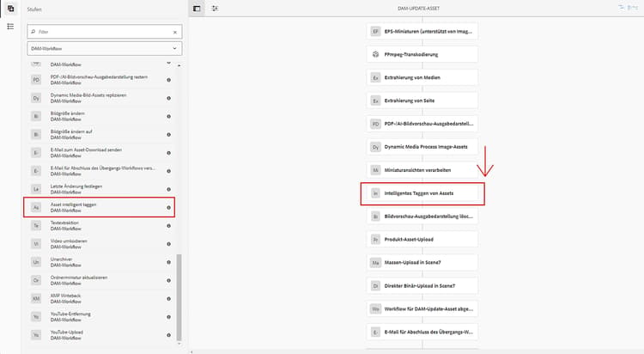Show info for Asset intelligent taggen

[169, 208]
